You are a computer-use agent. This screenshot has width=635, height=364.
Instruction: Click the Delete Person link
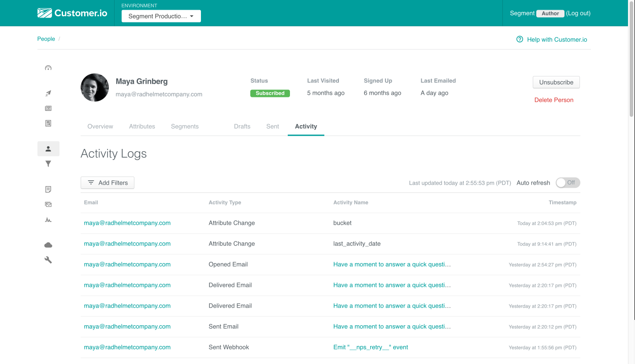tap(554, 100)
